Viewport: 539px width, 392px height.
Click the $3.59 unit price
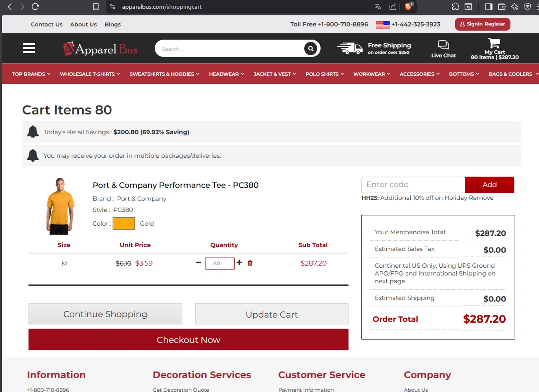[x=144, y=263]
